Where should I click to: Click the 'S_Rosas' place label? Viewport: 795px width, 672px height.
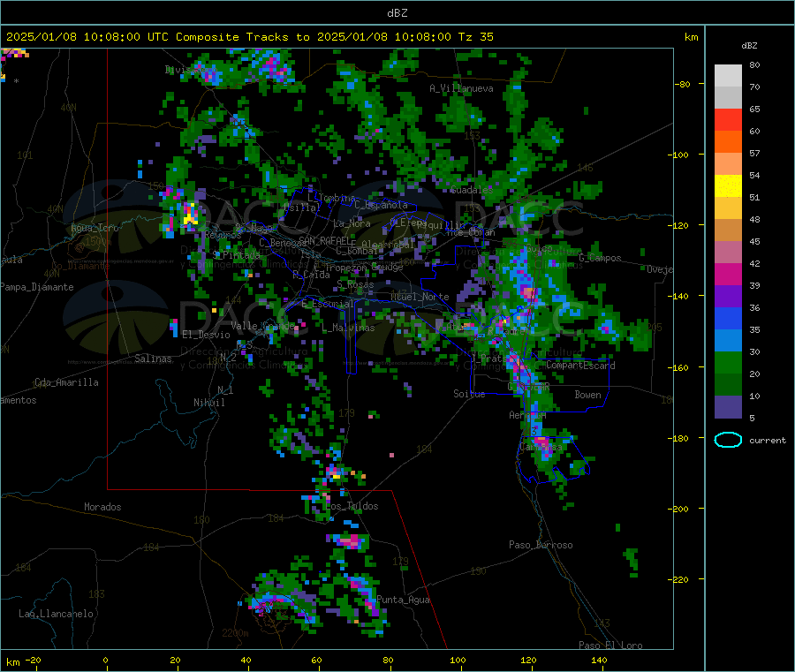tap(355, 285)
